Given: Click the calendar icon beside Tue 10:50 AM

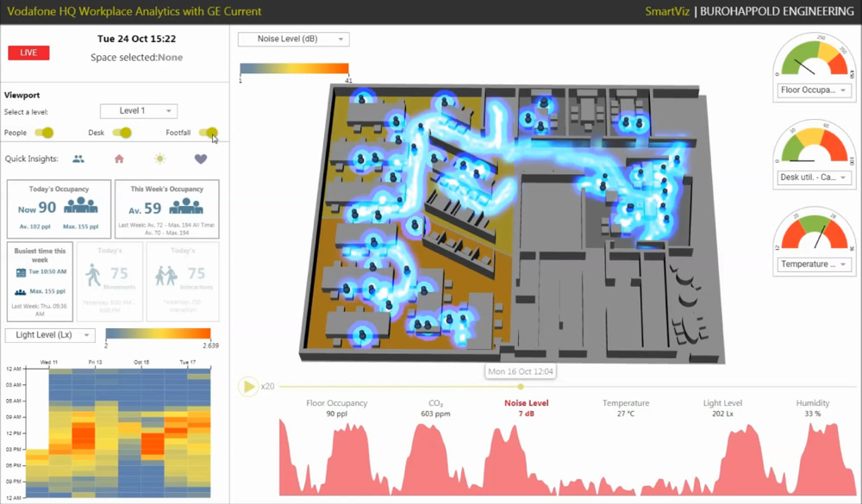Looking at the screenshot, I should click(x=21, y=272).
